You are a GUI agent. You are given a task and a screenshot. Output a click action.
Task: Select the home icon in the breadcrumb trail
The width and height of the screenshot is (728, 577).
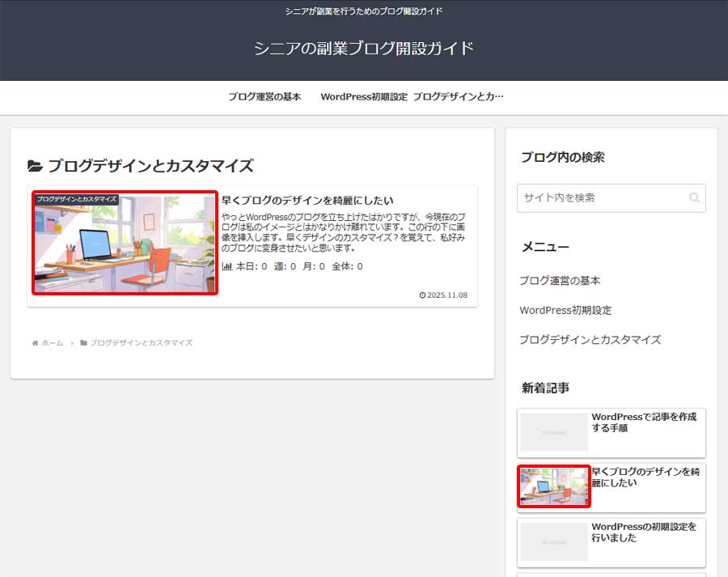point(33,342)
